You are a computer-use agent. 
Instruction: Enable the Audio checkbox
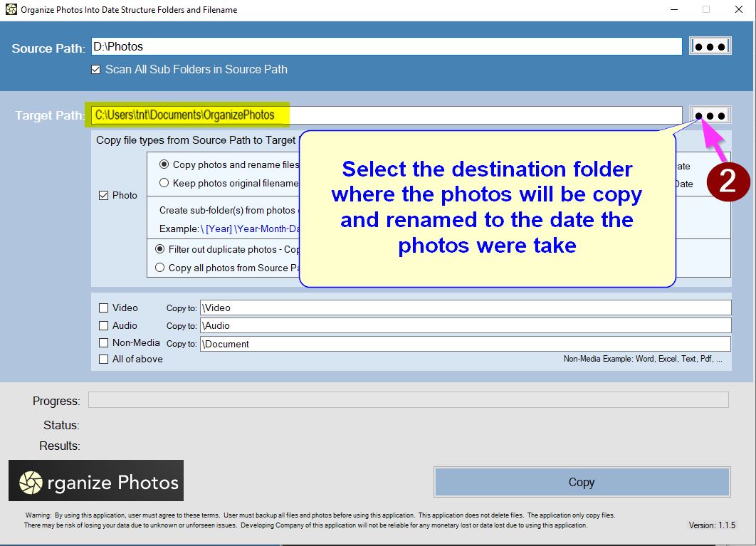pyautogui.click(x=104, y=325)
